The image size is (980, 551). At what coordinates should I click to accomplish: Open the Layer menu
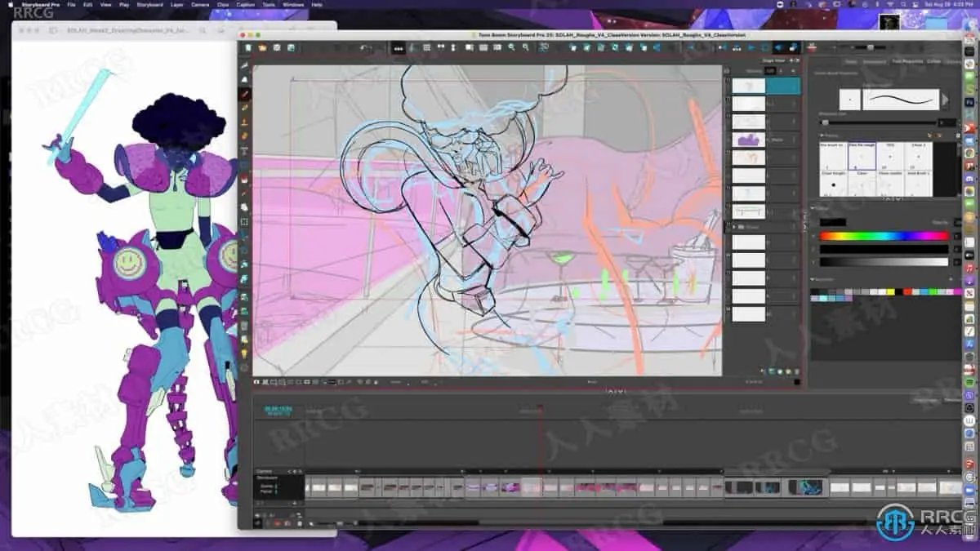point(177,4)
